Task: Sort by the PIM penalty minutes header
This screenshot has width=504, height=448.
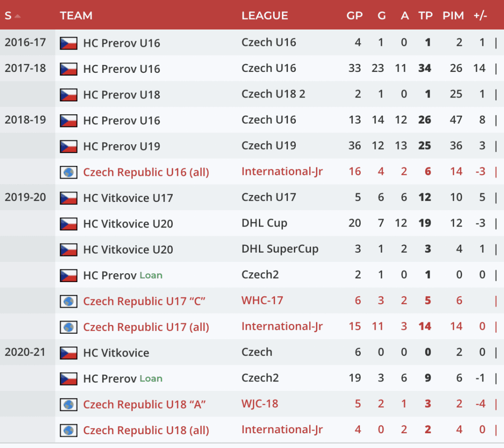Action: 453,16
